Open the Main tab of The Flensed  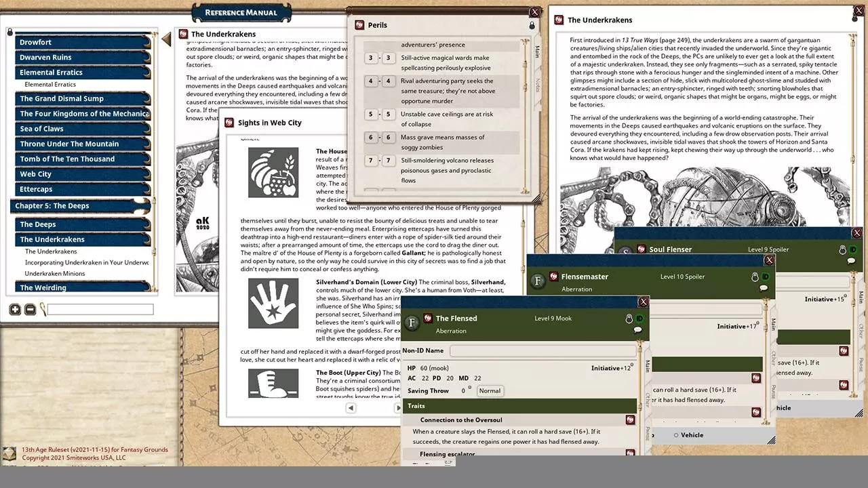(647, 365)
